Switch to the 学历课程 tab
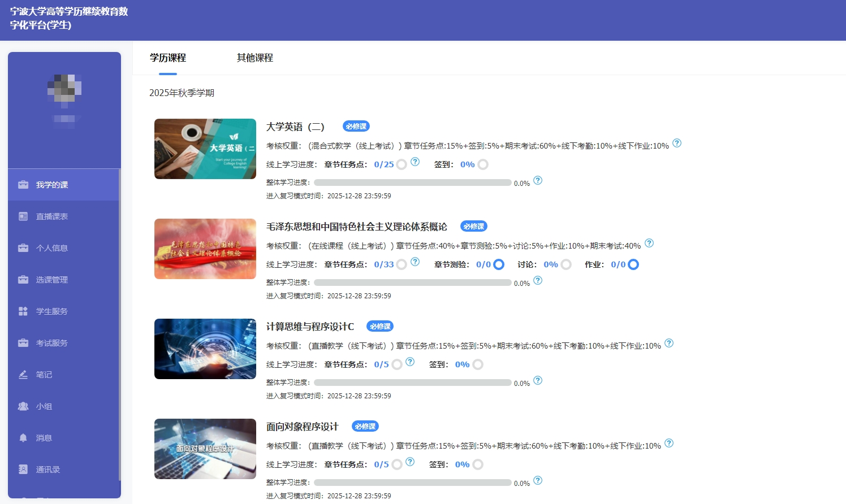 [168, 58]
